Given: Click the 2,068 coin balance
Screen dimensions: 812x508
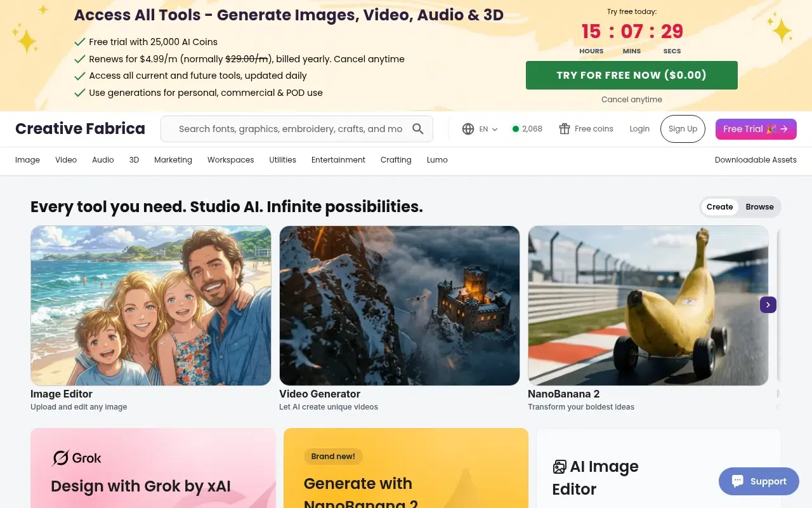Looking at the screenshot, I should click(x=532, y=129).
